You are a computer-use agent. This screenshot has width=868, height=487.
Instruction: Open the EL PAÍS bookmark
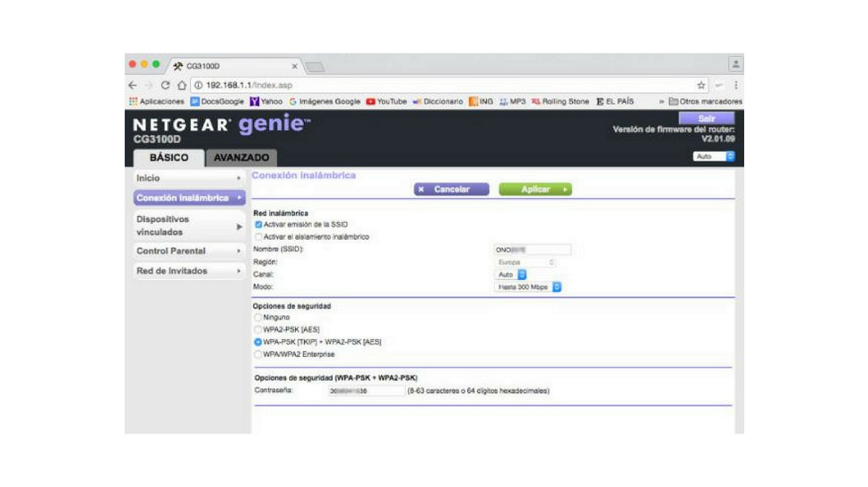pos(615,102)
